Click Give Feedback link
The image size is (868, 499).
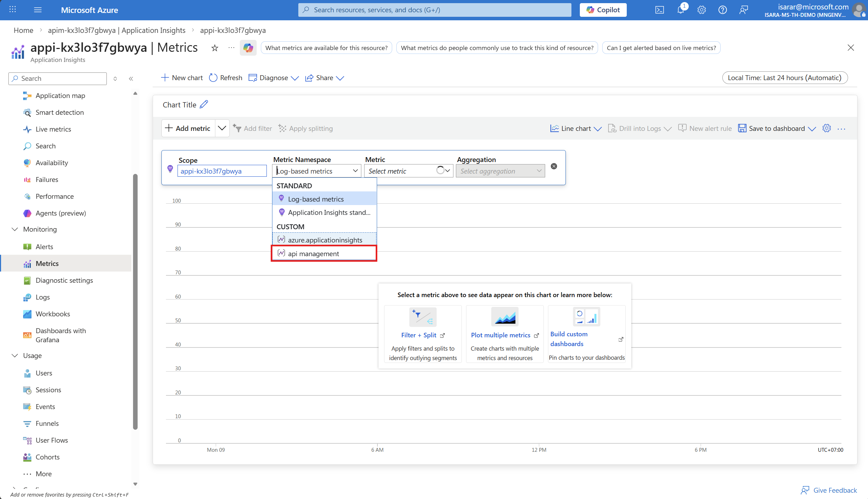click(x=829, y=490)
